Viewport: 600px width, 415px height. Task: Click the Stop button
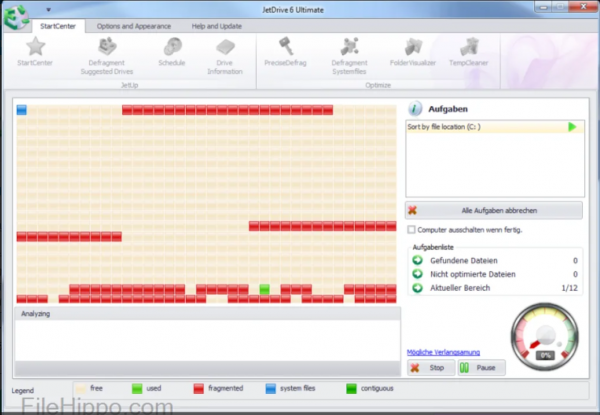pos(431,368)
